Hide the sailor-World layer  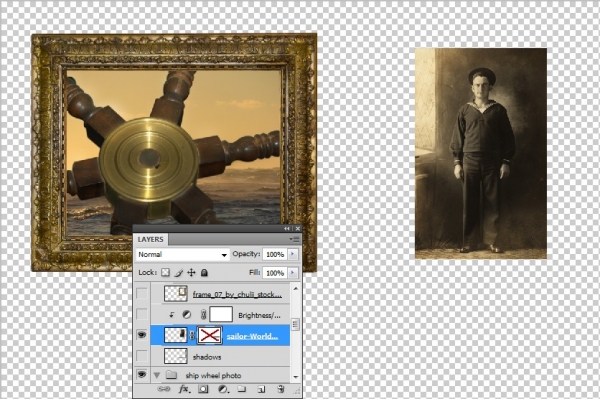(142, 335)
